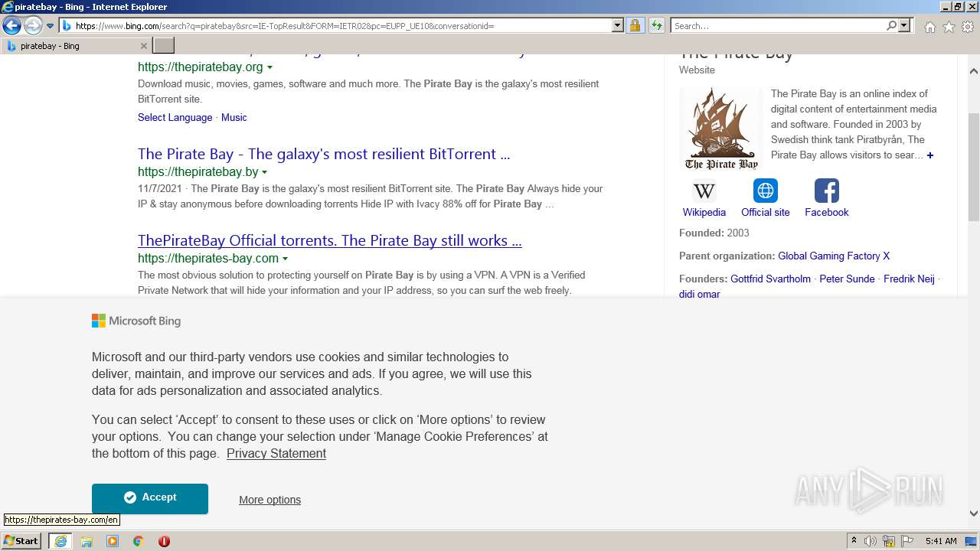Click Internet Explorer taskbar icon
Image resolution: width=980 pixels, height=551 pixels.
[x=60, y=541]
